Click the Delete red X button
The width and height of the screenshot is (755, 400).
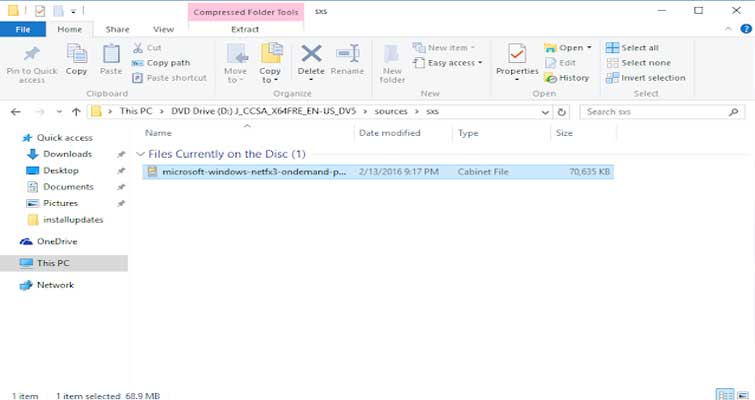(x=311, y=62)
